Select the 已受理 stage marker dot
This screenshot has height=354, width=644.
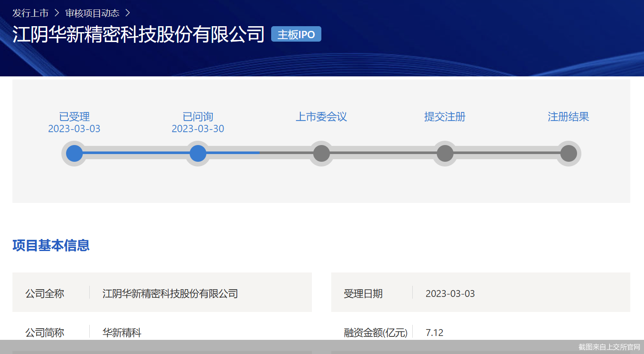coord(74,153)
